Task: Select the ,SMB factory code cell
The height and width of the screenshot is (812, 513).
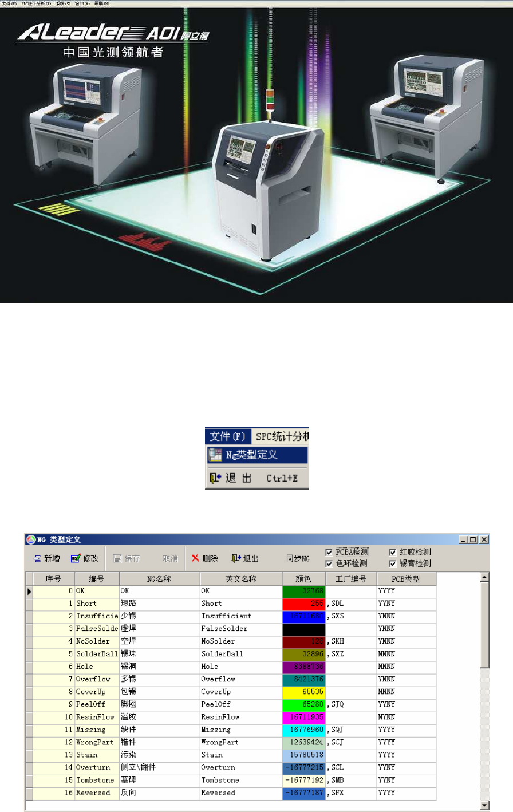Action: pos(351,780)
